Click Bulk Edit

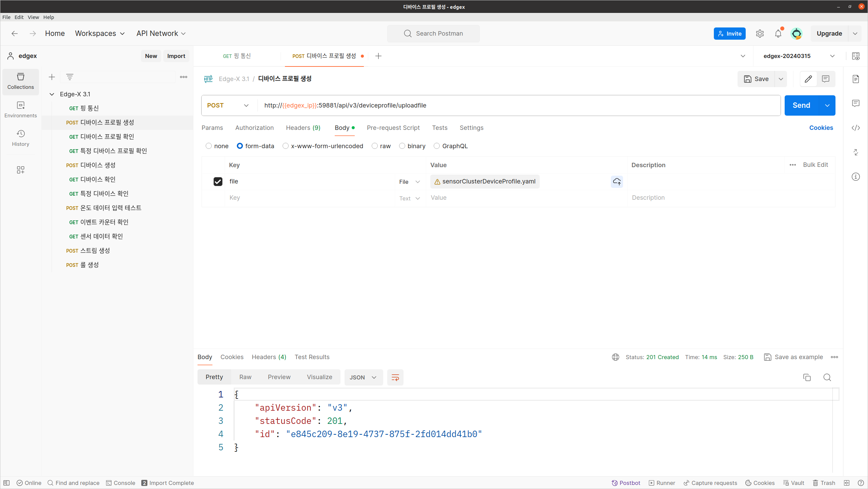pos(815,165)
